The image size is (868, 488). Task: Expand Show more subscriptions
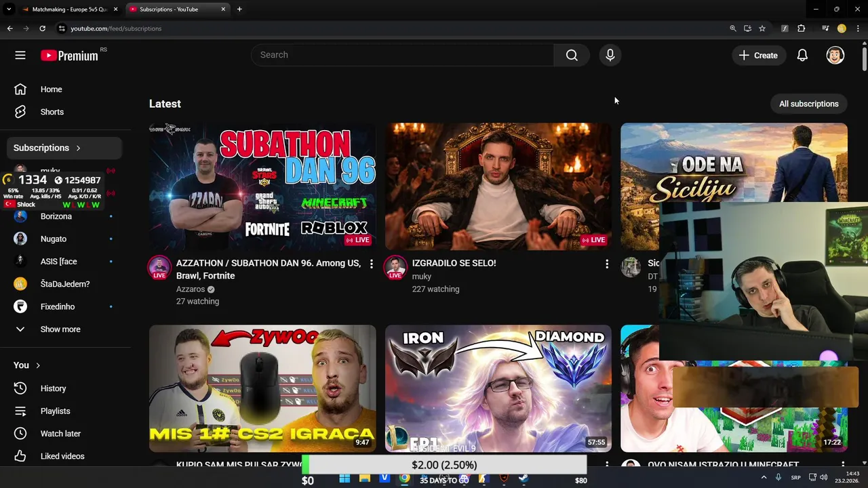click(x=66, y=329)
